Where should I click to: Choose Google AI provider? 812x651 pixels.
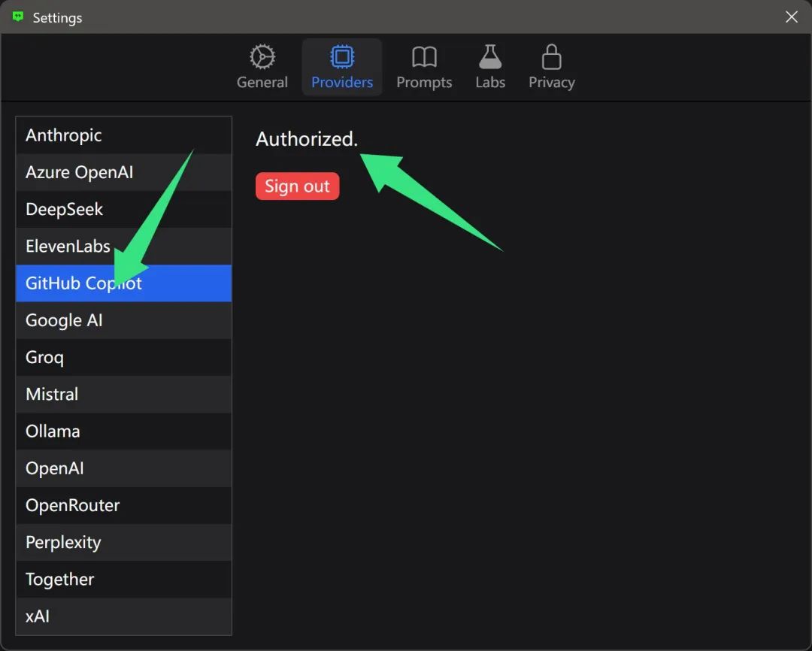point(124,320)
